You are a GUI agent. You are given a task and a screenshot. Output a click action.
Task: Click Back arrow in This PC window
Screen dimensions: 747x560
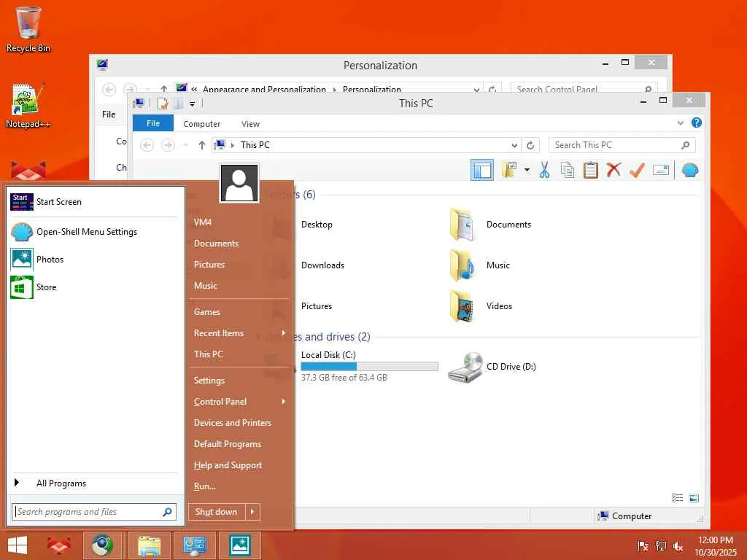coord(147,145)
